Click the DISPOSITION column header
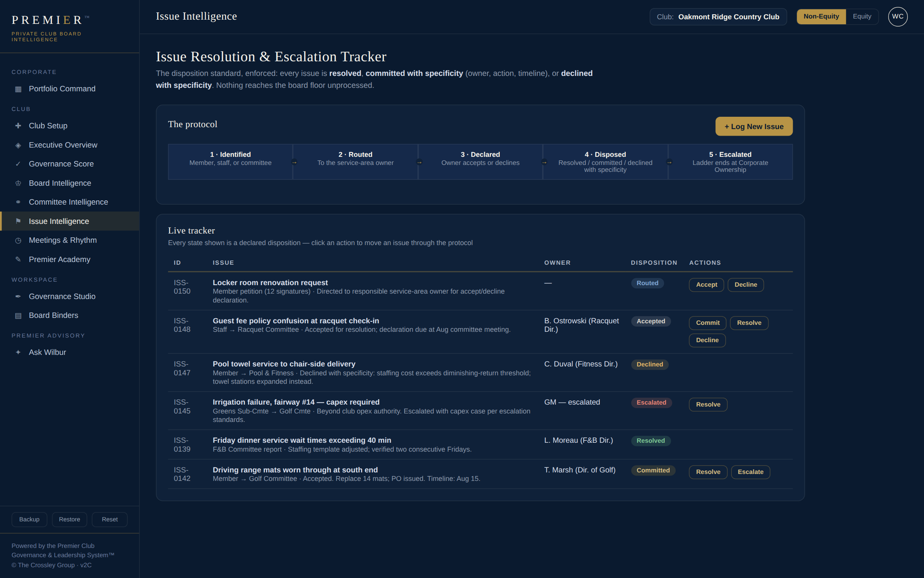924x578 pixels. pos(654,263)
